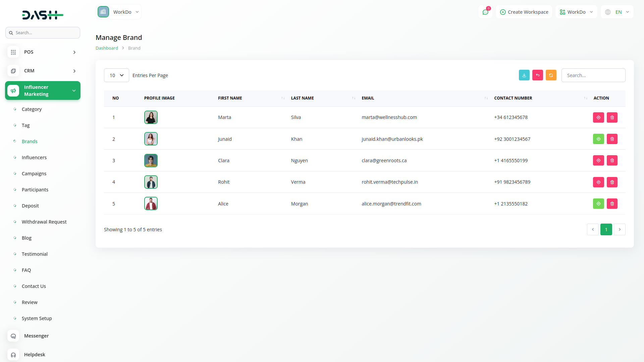Click trash icon for Rohit Verma

pyautogui.click(x=612, y=182)
